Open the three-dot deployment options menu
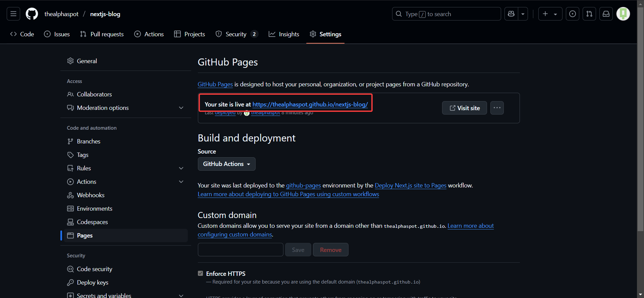 tap(497, 108)
